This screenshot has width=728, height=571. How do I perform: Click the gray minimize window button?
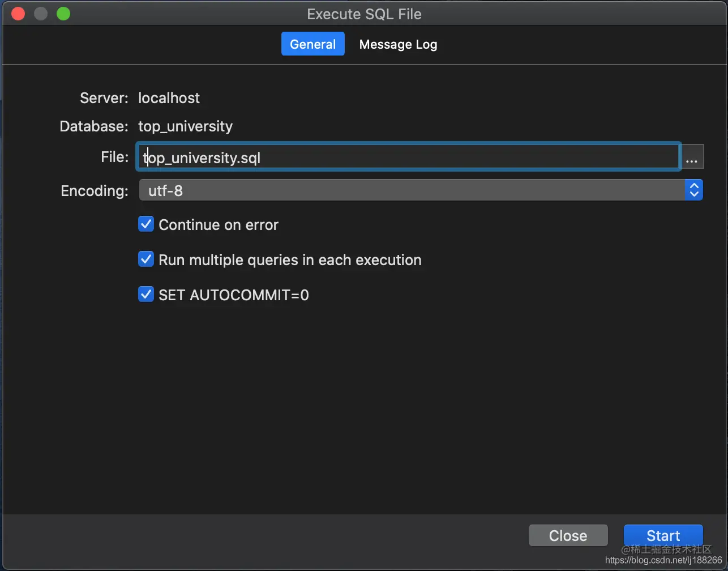41,14
